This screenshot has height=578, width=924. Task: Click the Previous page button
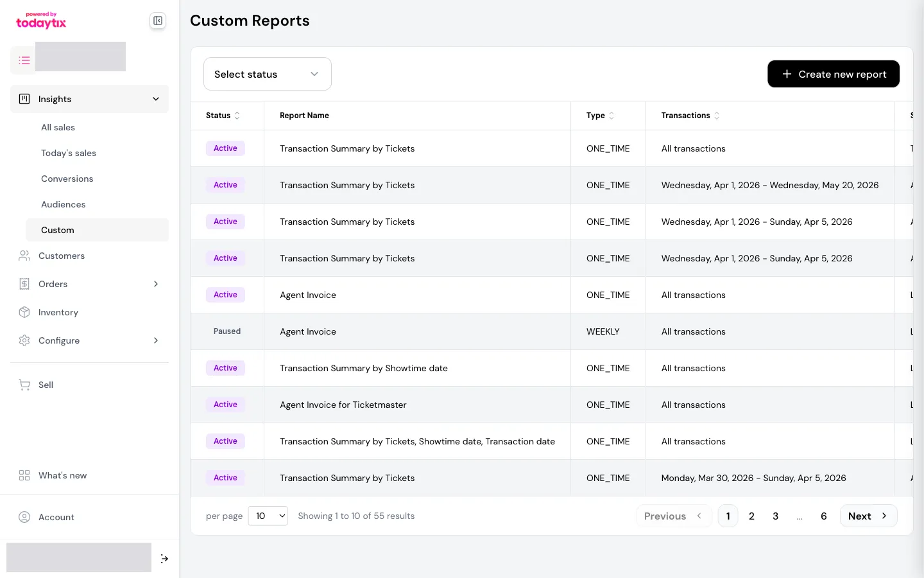pyautogui.click(x=674, y=516)
